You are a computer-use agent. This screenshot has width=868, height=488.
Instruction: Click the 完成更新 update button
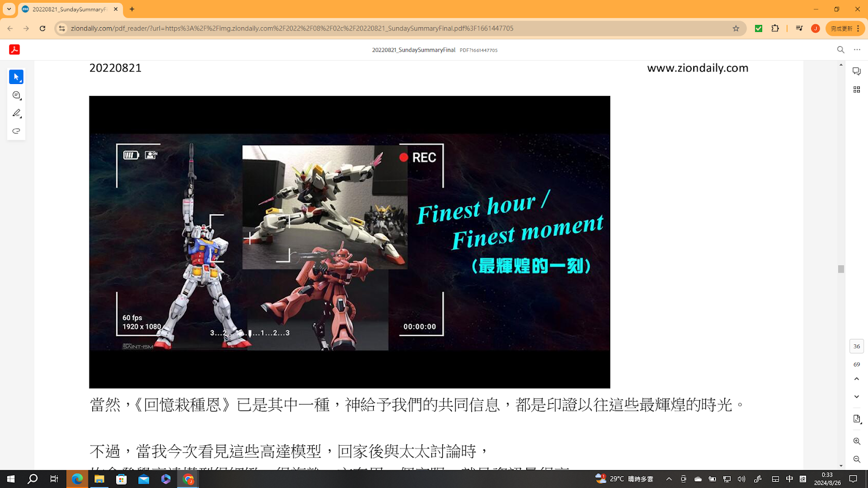[x=845, y=28]
